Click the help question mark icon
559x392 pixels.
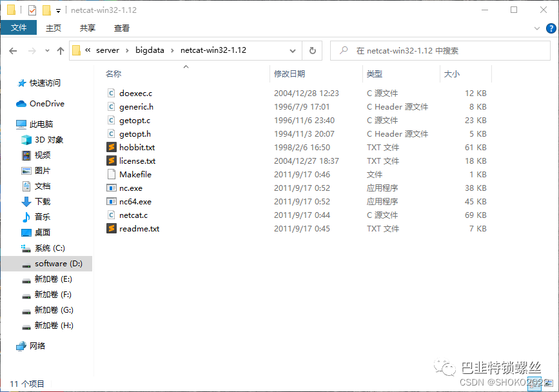[x=551, y=28]
